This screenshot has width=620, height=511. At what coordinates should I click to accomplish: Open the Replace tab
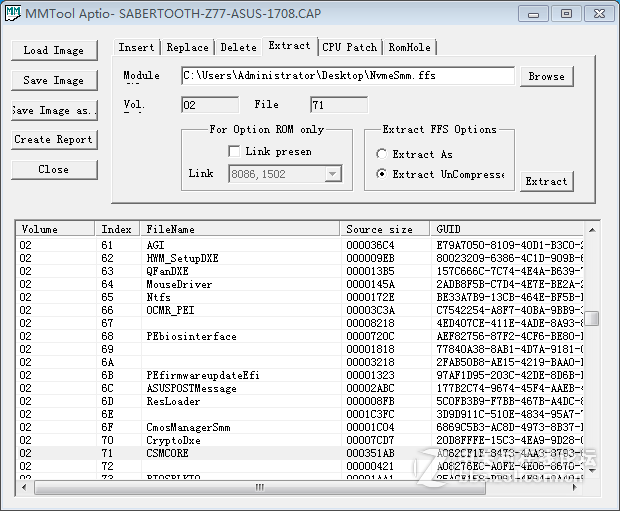pos(187,47)
